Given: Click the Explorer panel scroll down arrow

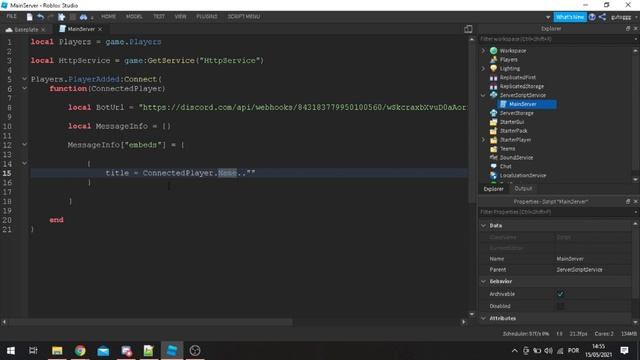Looking at the screenshot, I should click(x=635, y=179).
